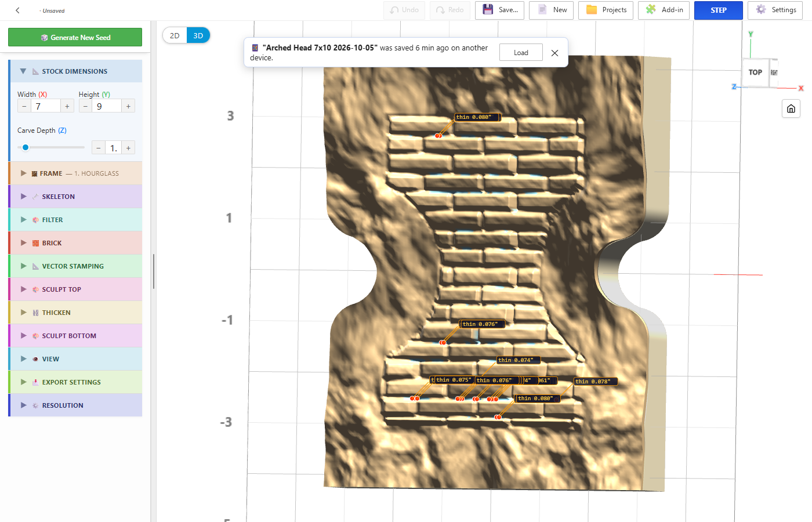Click the STEP export button
Screen dimensions: 812x522
click(x=719, y=10)
